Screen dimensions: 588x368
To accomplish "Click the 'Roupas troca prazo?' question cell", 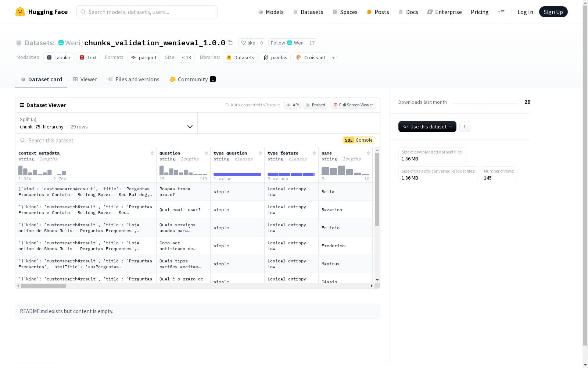I will [x=183, y=192].
